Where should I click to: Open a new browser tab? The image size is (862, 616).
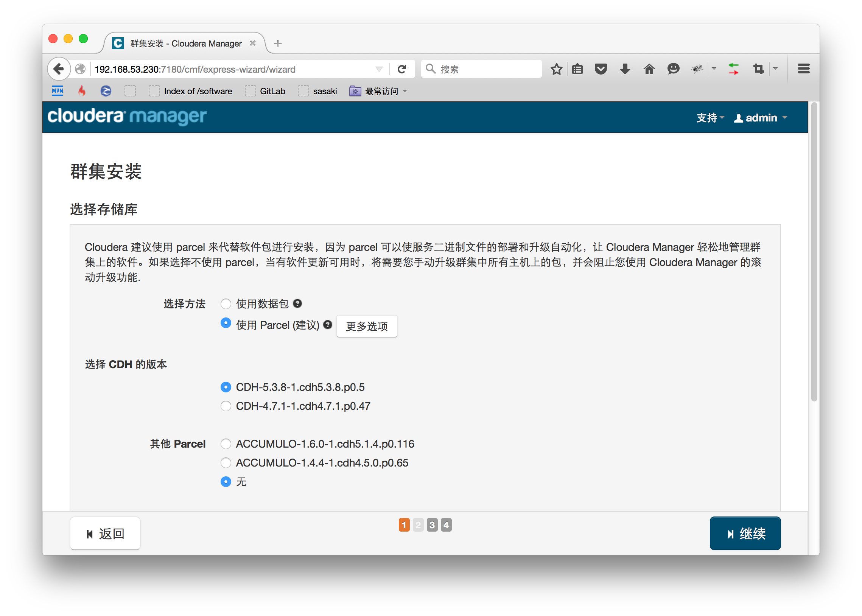(278, 43)
